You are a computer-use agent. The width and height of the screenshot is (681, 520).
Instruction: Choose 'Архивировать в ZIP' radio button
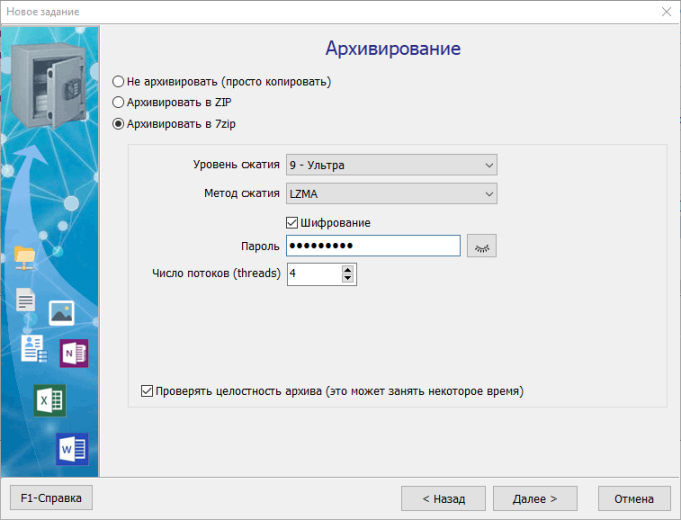(x=119, y=102)
